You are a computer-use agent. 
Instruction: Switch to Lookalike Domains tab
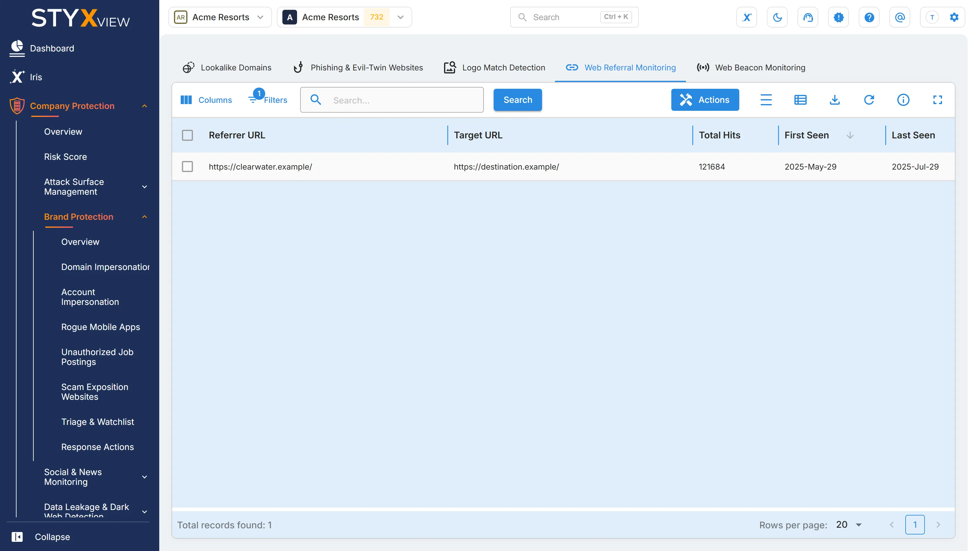click(x=227, y=67)
